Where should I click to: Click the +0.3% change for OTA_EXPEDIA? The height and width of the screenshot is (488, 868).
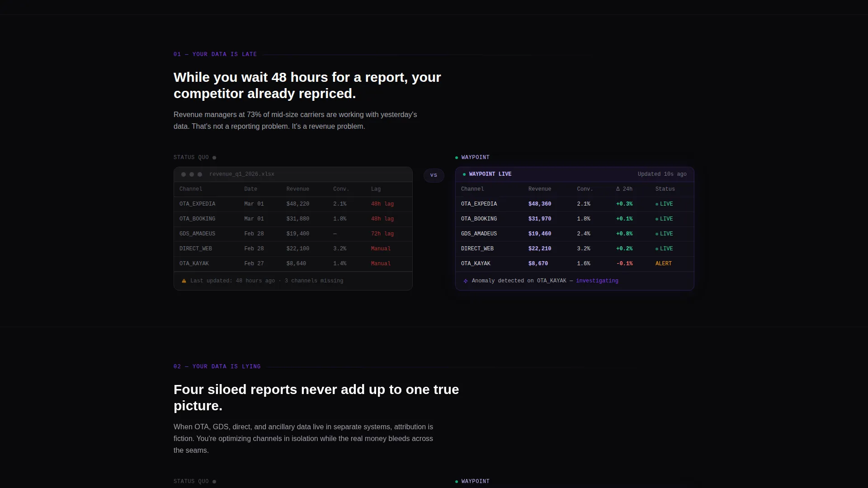[624, 204]
